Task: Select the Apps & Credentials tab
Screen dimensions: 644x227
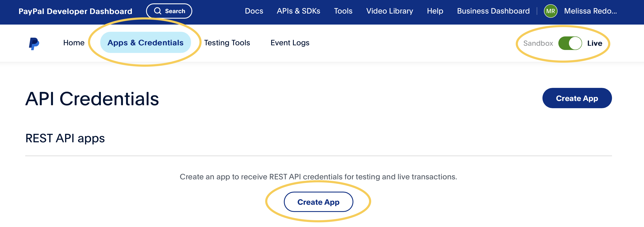Action: [145, 42]
